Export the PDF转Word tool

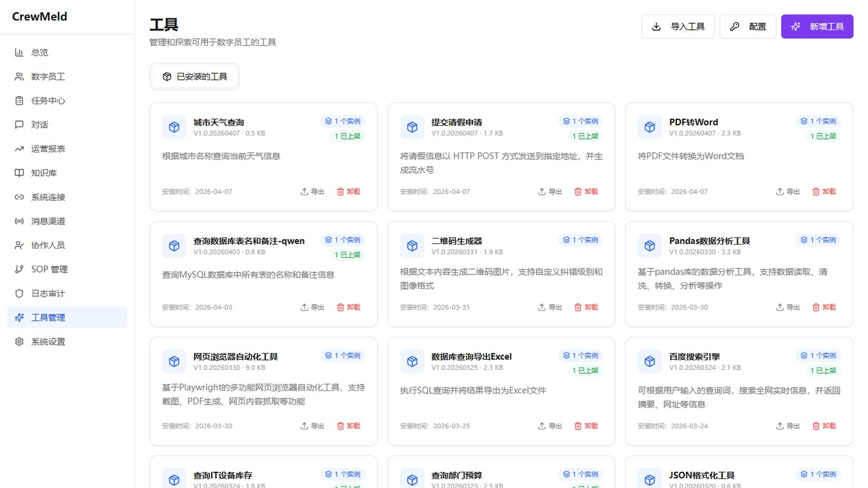[x=788, y=191]
